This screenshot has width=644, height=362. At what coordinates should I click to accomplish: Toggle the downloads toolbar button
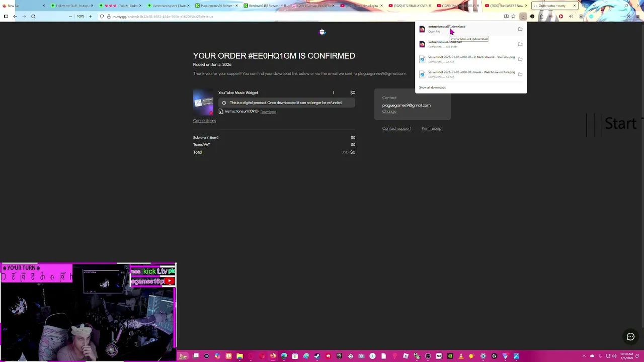[523, 17]
